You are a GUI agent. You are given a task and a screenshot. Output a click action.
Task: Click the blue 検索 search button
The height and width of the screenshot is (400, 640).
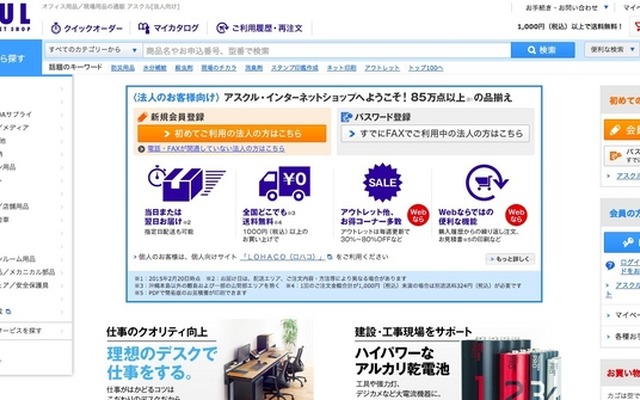pos(542,50)
